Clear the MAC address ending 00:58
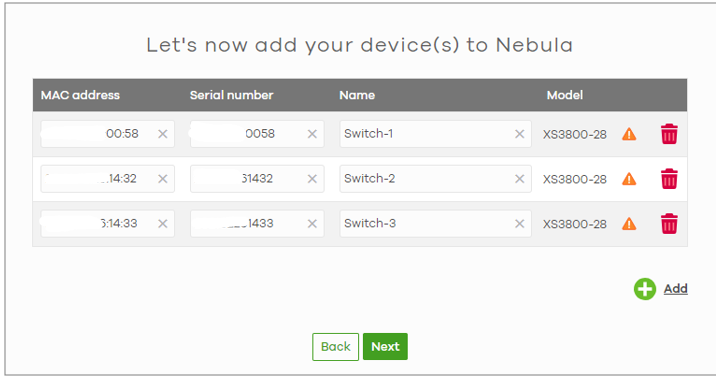 163,134
